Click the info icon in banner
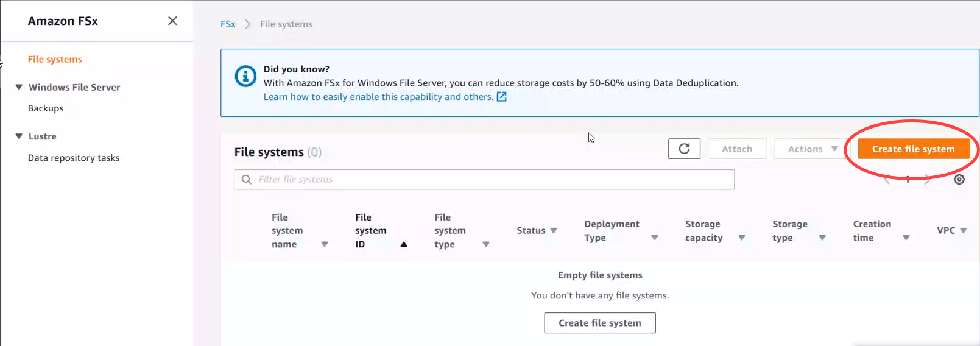The height and width of the screenshot is (346, 980). [x=245, y=76]
